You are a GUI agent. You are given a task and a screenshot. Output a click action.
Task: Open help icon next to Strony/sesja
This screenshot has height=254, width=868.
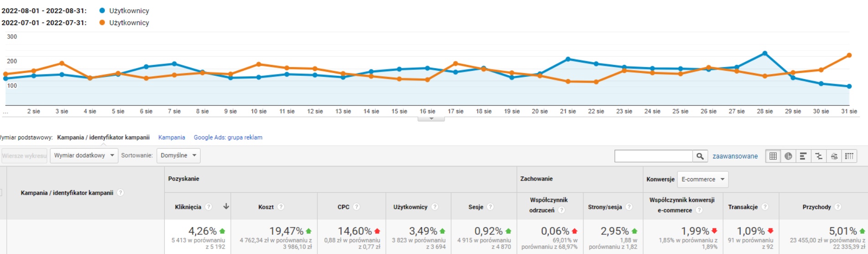(x=629, y=207)
